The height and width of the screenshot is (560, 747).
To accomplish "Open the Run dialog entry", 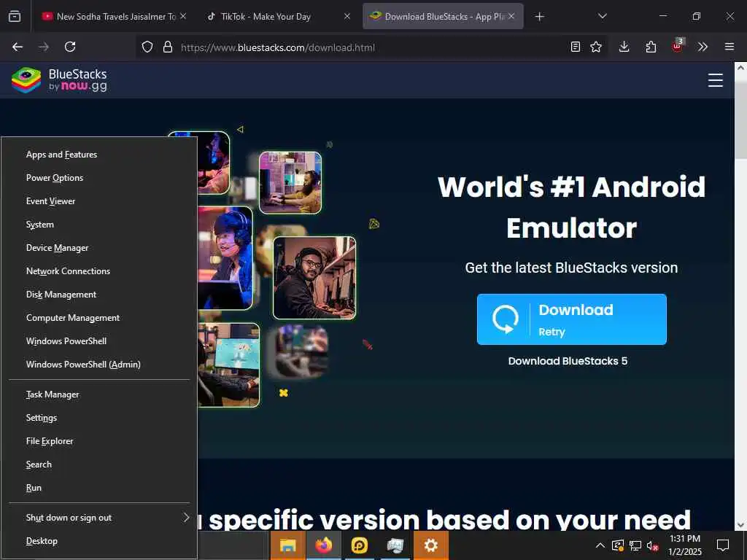I will coord(99,488).
